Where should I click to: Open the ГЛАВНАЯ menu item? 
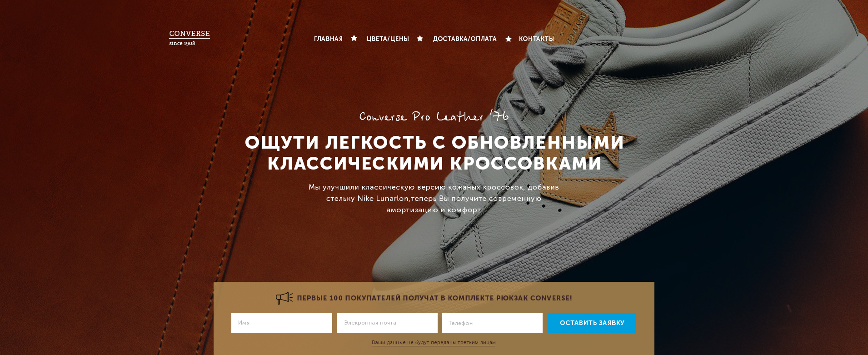point(328,39)
